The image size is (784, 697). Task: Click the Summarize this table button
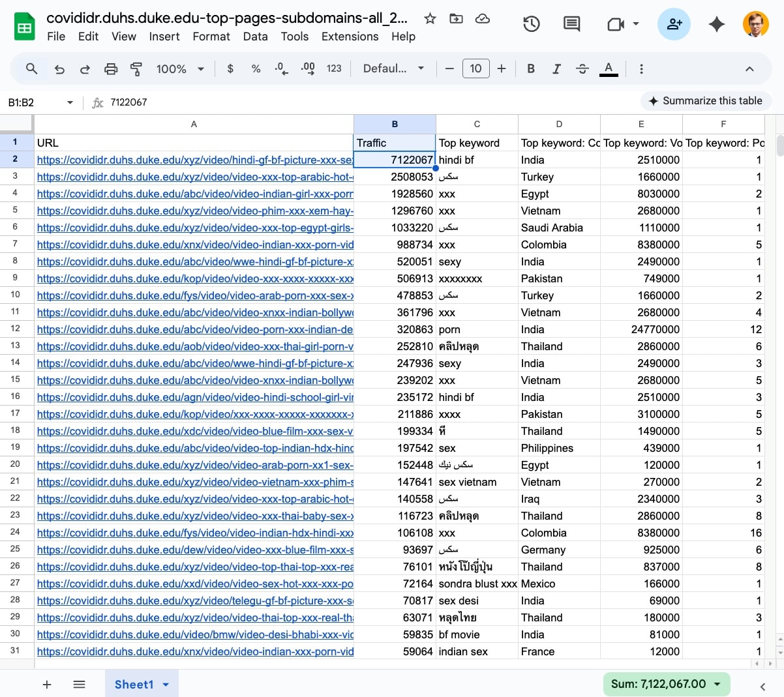pos(705,101)
